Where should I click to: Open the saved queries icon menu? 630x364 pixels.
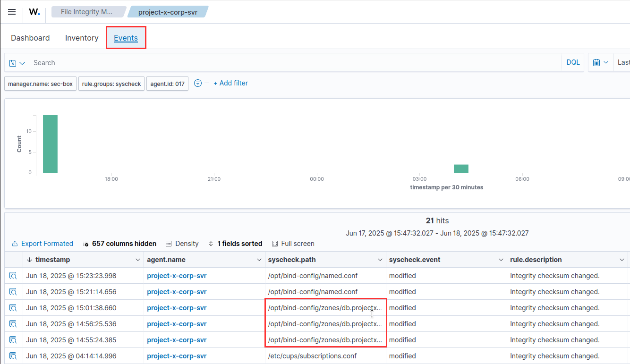click(x=17, y=63)
